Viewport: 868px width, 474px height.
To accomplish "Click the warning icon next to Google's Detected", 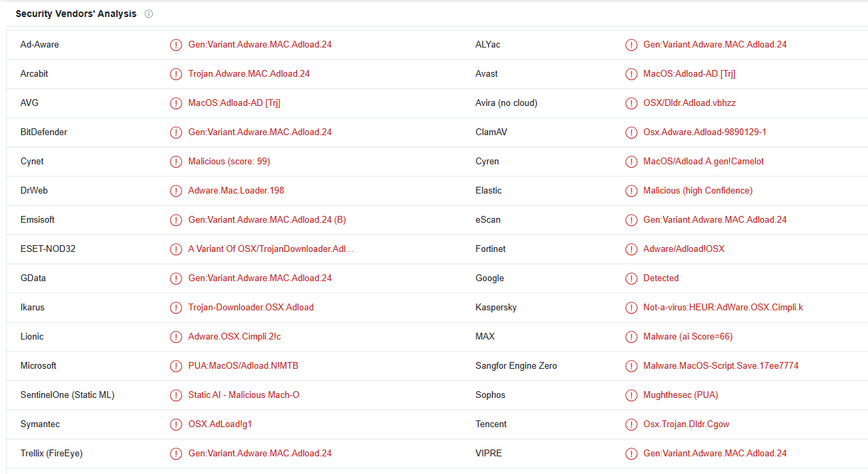I will coord(631,278).
